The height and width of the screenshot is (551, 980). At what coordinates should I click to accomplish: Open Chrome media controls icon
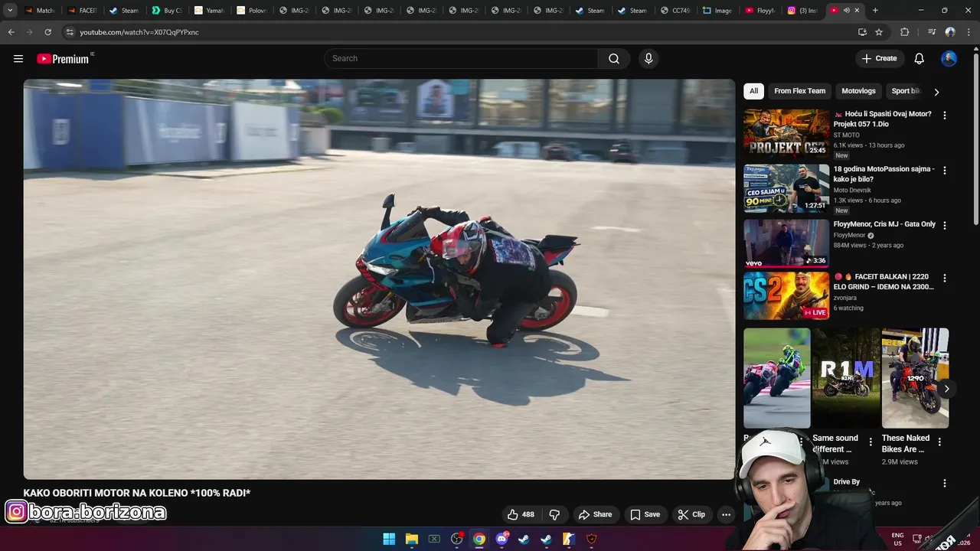(932, 32)
